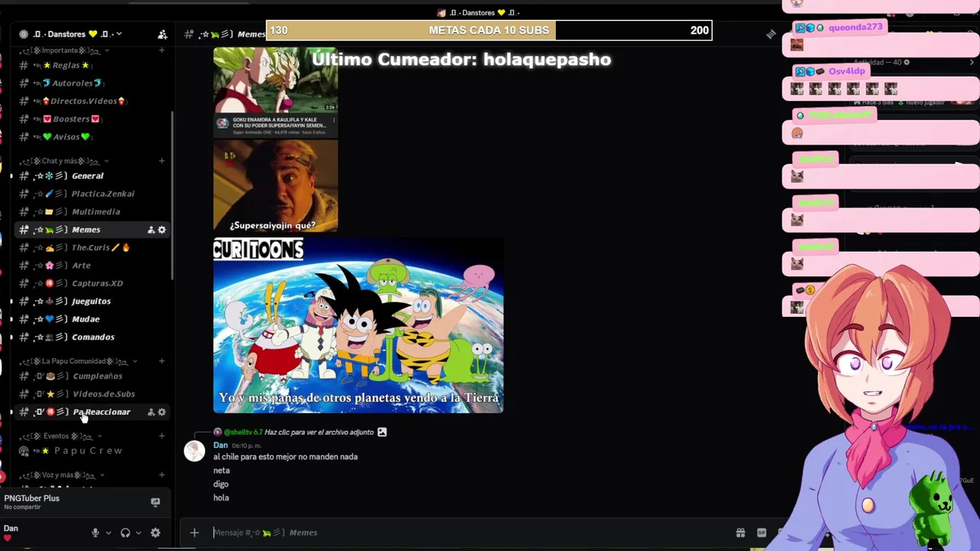Viewport: 980px width, 551px height.
Task: Open the invite members icon beside Danstores server name
Action: 162,34
